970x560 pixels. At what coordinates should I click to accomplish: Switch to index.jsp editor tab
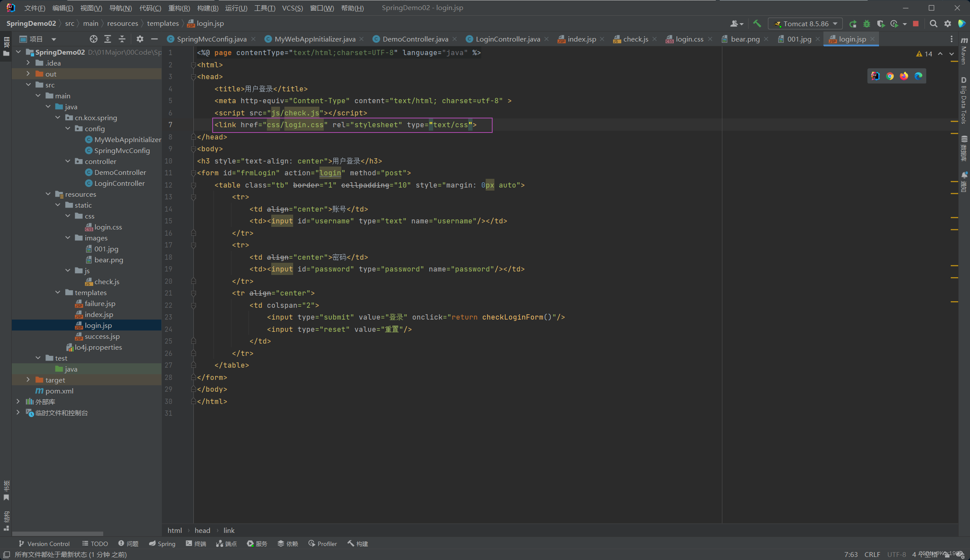[x=581, y=39]
